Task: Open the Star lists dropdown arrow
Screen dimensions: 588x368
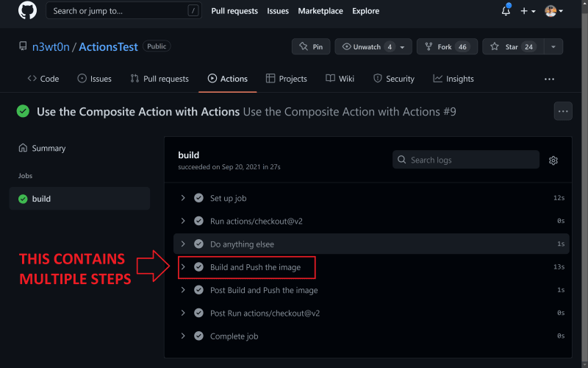Action: pos(553,46)
